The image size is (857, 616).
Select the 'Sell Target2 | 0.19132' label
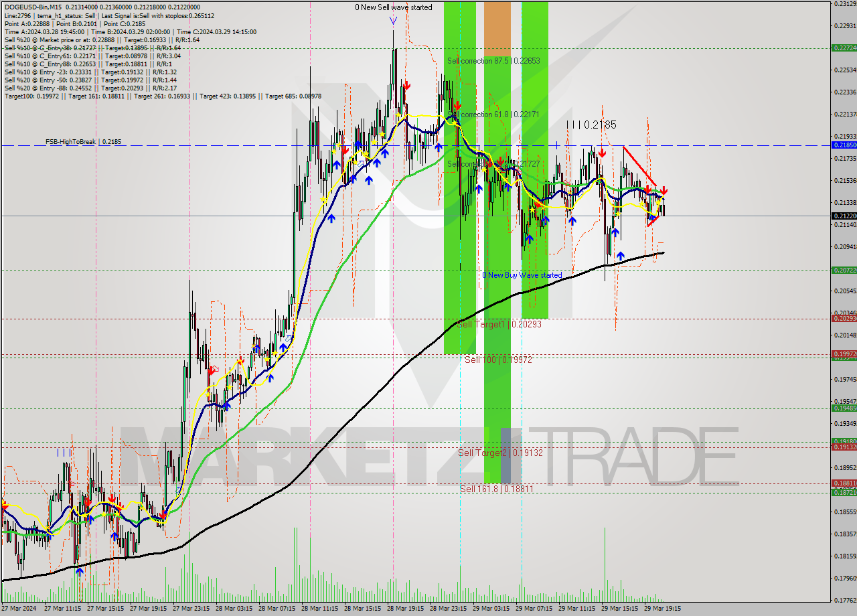click(500, 453)
